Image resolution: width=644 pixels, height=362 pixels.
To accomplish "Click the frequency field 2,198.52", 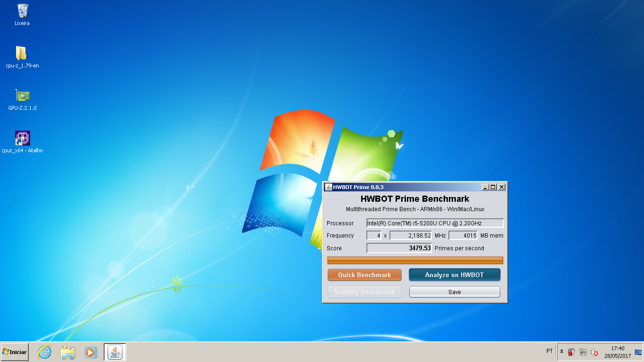I will (x=411, y=235).
